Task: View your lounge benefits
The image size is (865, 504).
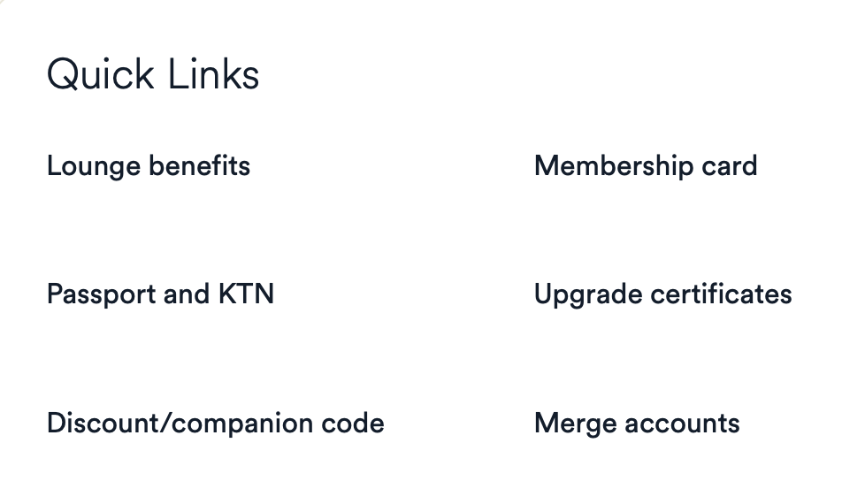Action: 149,166
